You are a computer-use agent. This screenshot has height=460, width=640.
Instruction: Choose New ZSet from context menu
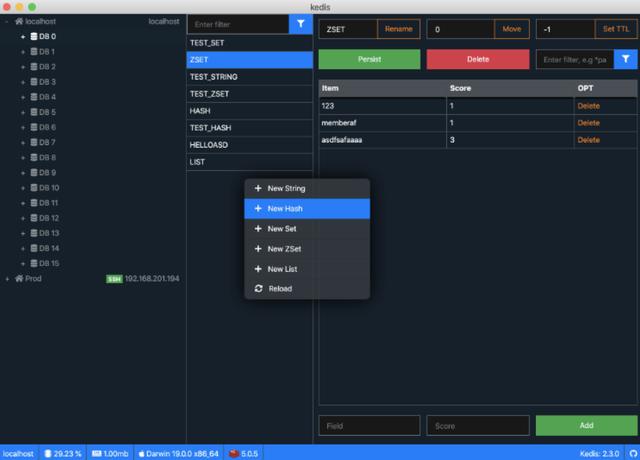point(307,249)
